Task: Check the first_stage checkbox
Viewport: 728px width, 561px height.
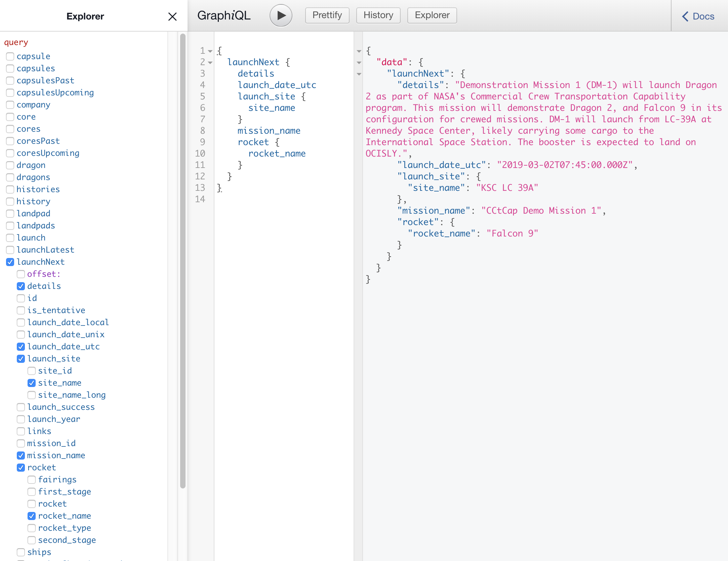Action: click(32, 492)
